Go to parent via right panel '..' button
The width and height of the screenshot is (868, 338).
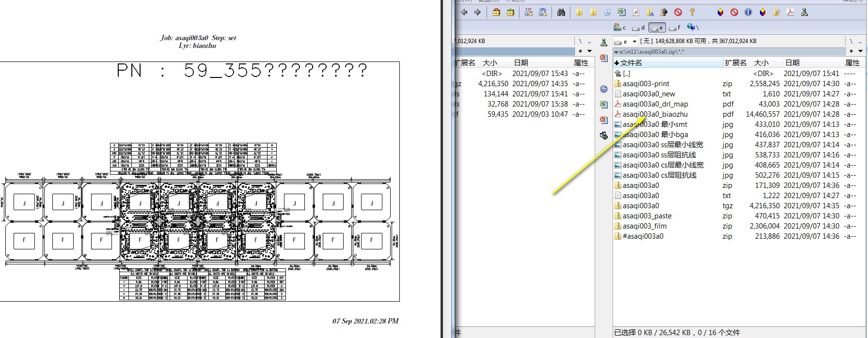(860, 42)
